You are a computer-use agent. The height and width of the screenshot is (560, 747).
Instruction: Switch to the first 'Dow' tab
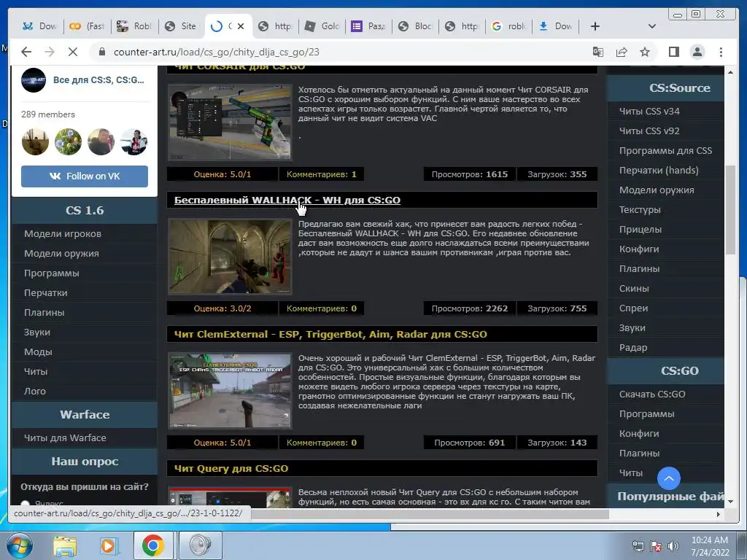click(40, 26)
